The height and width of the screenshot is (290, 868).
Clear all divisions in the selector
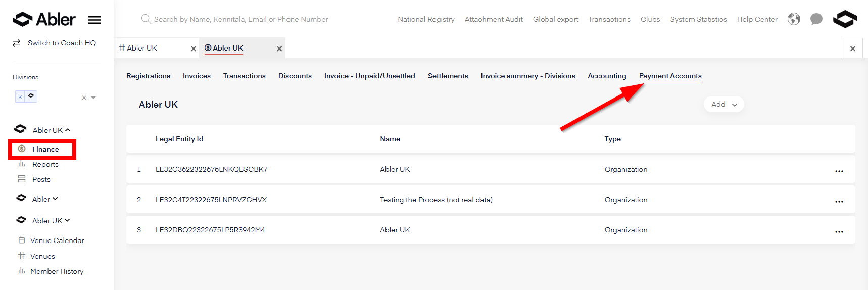coord(84,98)
